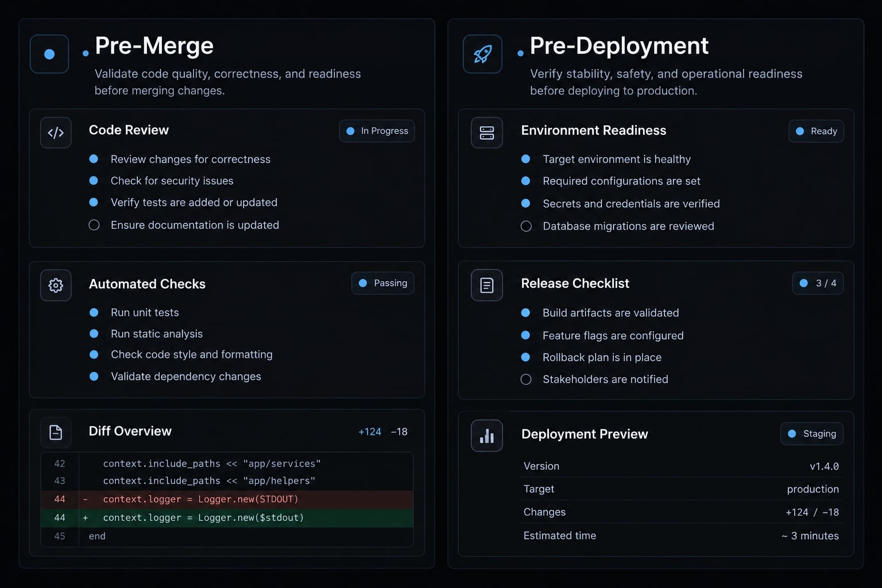
Task: Click the Staging environment badge
Action: [x=812, y=434]
